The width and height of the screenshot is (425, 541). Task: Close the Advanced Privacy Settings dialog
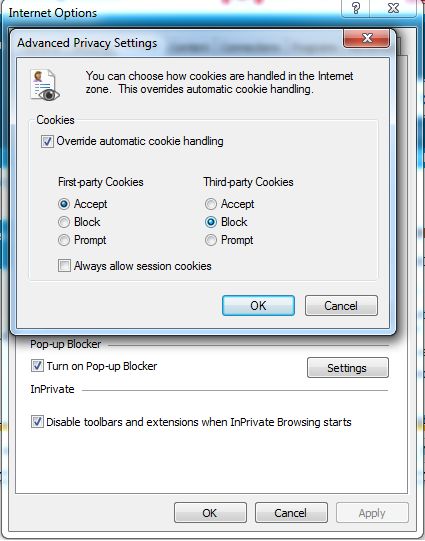(367, 38)
